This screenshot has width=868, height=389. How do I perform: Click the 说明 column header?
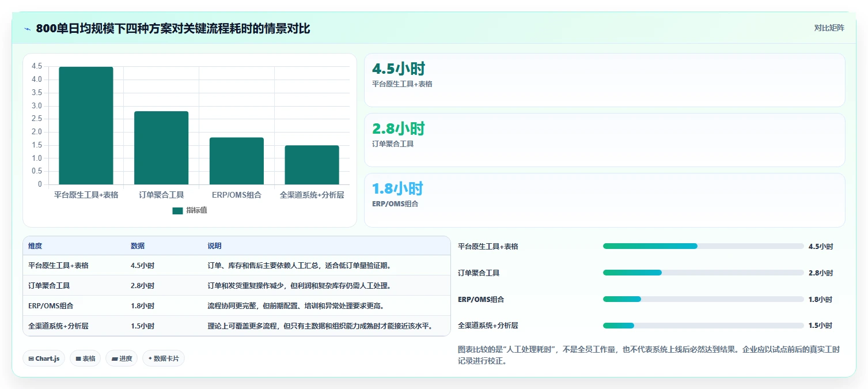(x=214, y=246)
